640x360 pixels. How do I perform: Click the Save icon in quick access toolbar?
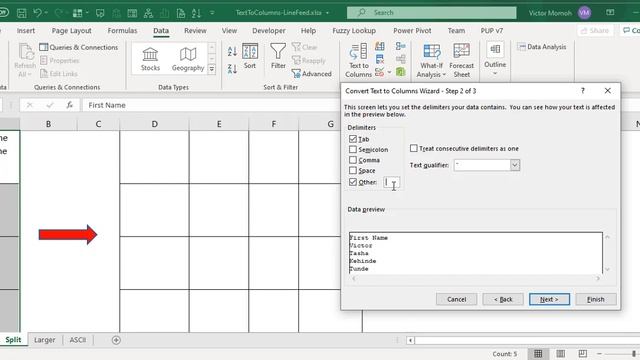(x=22, y=13)
